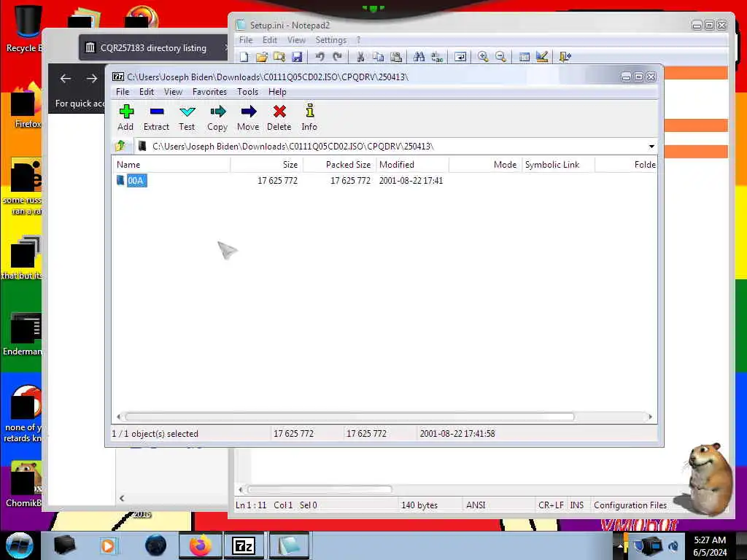
Task: Click the Select Scheme icon in Notepad2
Action: tap(524, 57)
